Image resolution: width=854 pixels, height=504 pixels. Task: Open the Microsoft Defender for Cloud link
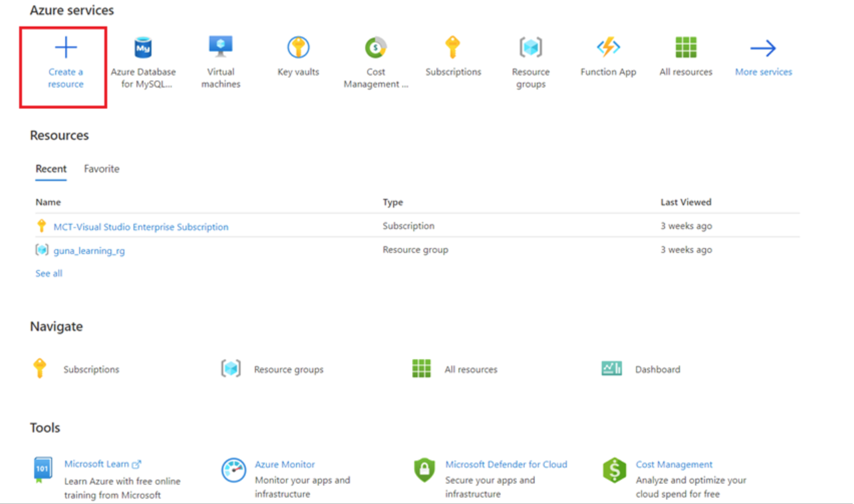click(x=506, y=464)
